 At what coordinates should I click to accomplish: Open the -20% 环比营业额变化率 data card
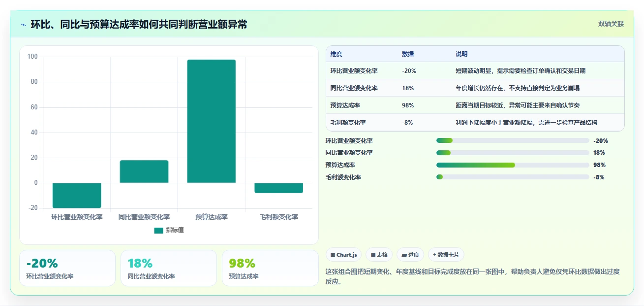67,268
